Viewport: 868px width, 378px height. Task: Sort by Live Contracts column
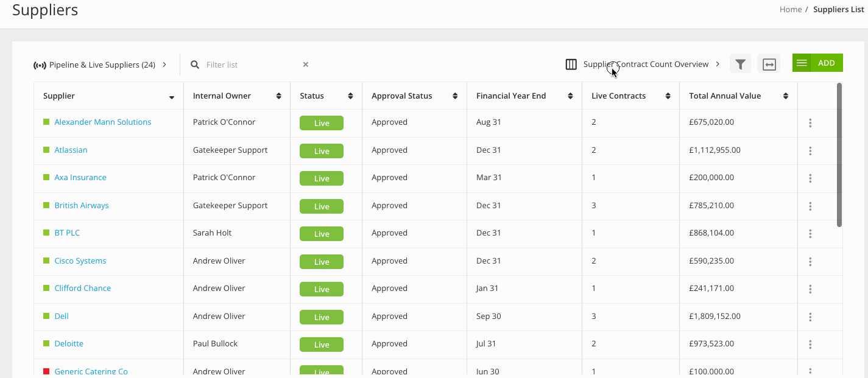click(668, 96)
